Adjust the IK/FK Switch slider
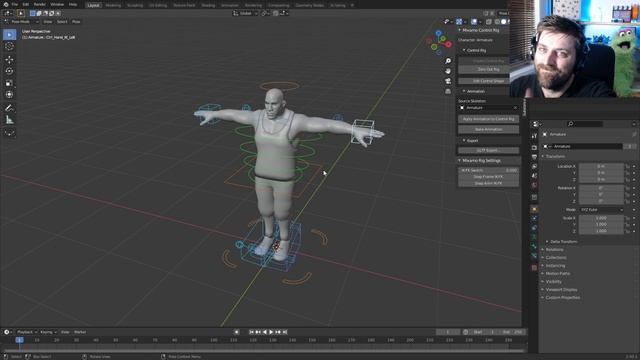Viewport: 640px width, 360px height. pyautogui.click(x=489, y=170)
